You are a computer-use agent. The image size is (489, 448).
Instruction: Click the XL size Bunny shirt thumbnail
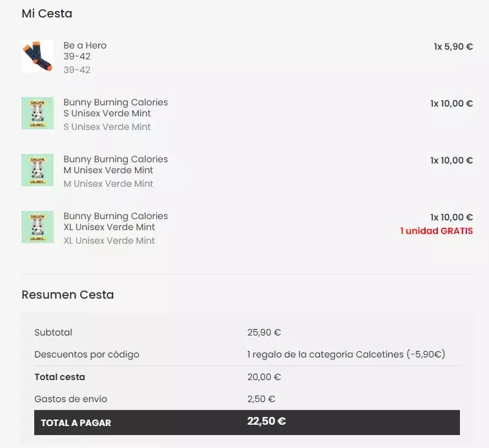37,227
